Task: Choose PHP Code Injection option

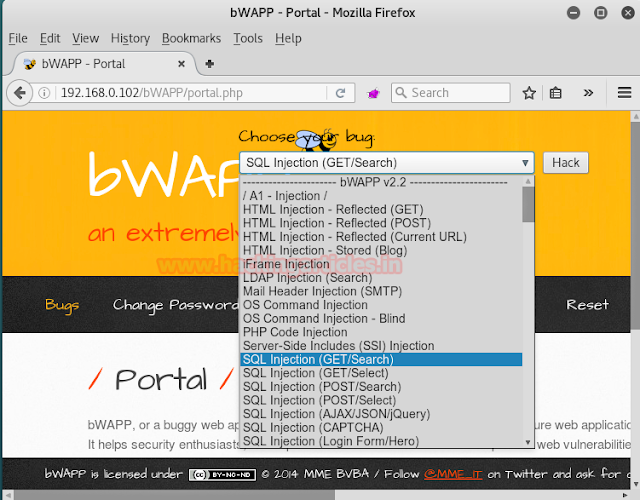Action: 380,332
